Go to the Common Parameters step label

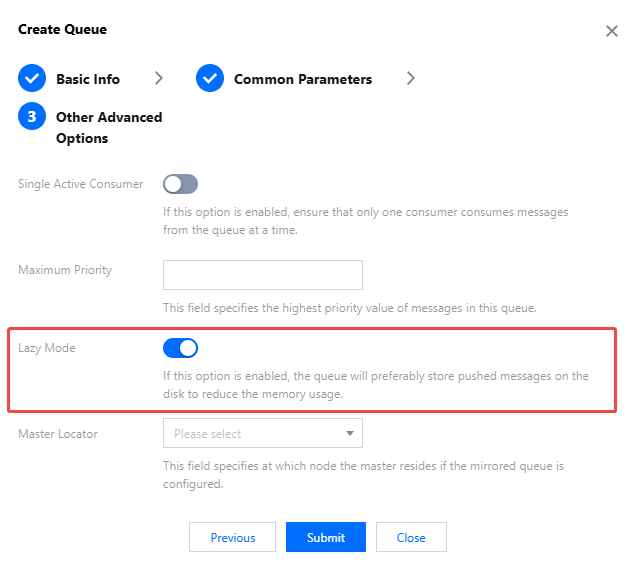coord(303,79)
